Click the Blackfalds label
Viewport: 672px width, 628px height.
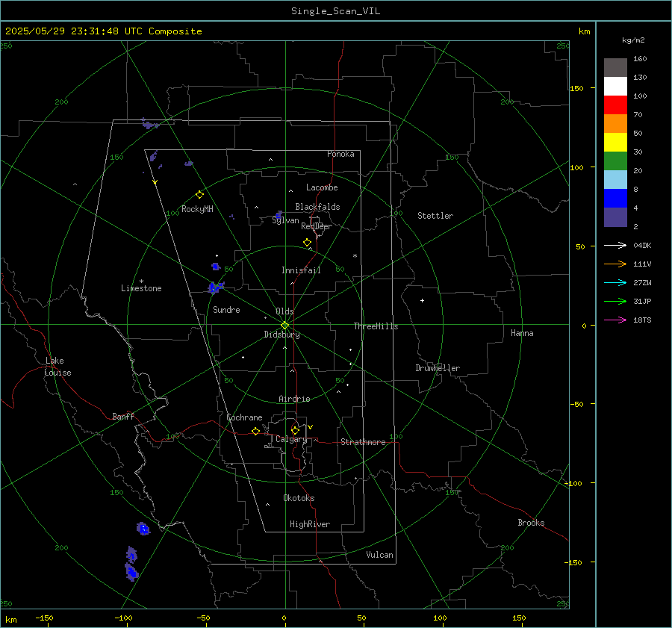[x=317, y=207]
